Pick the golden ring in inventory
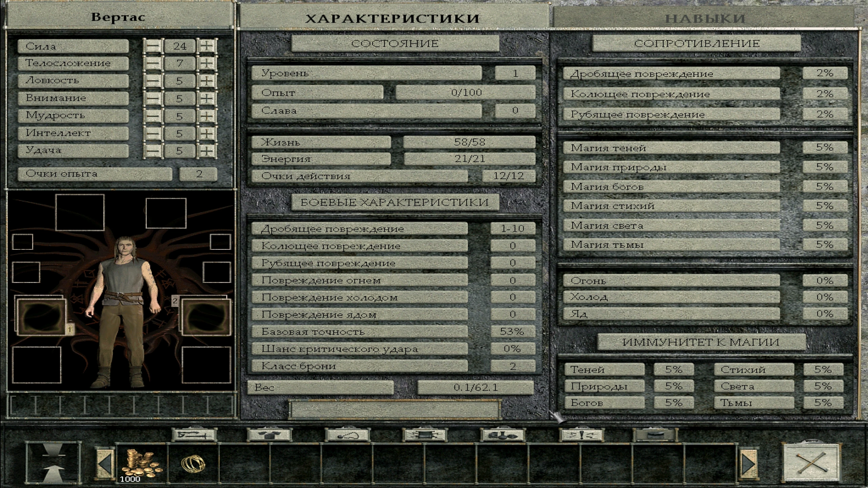868x488 pixels. click(x=193, y=464)
